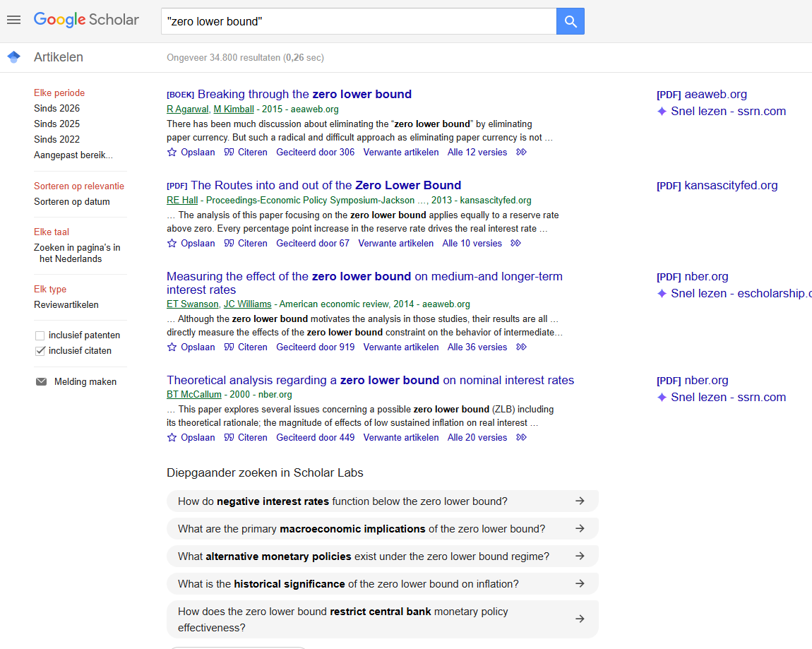The image size is (812, 649).
Task: Open the Melding maken alert link
Action: point(85,382)
